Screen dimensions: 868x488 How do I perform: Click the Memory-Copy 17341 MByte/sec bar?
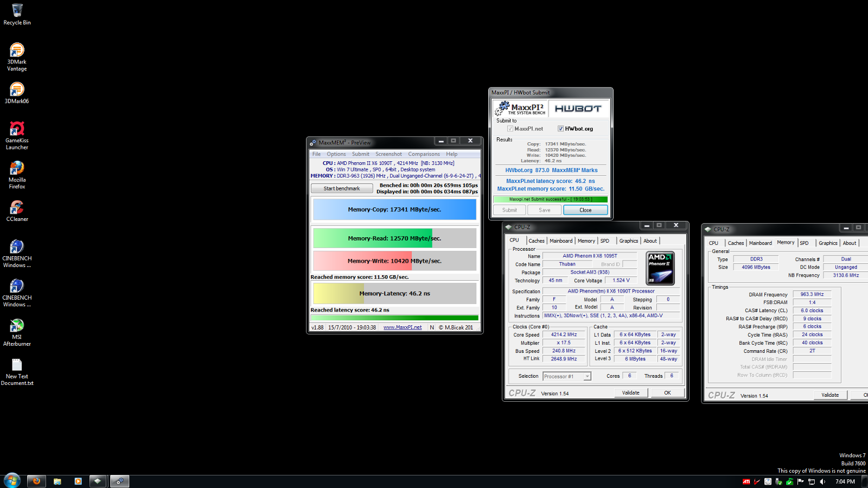point(394,210)
